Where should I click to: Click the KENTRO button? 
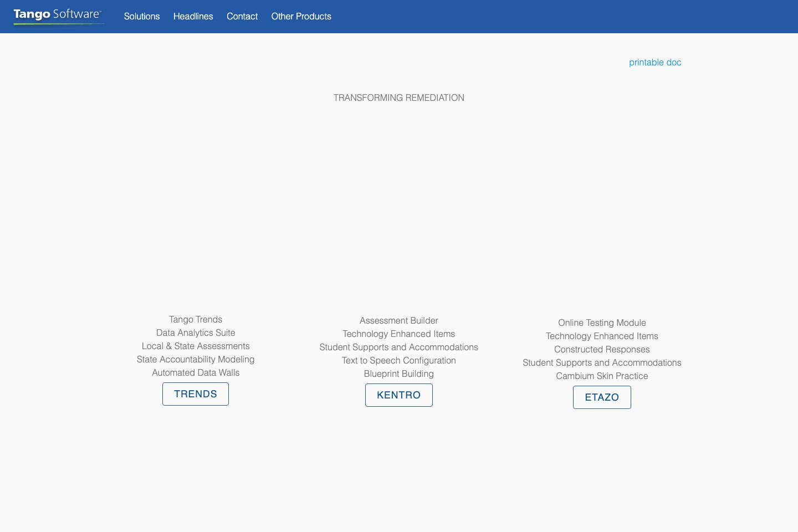point(399,395)
